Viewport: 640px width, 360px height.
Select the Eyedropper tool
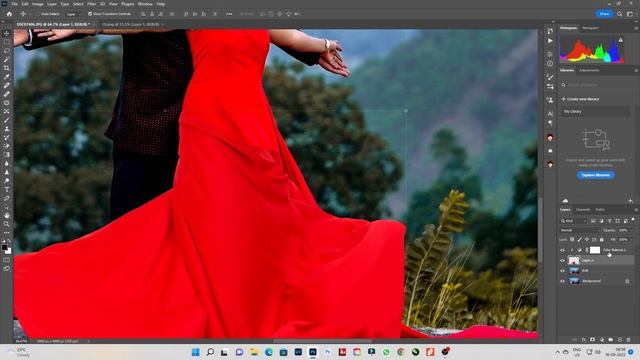(x=7, y=77)
